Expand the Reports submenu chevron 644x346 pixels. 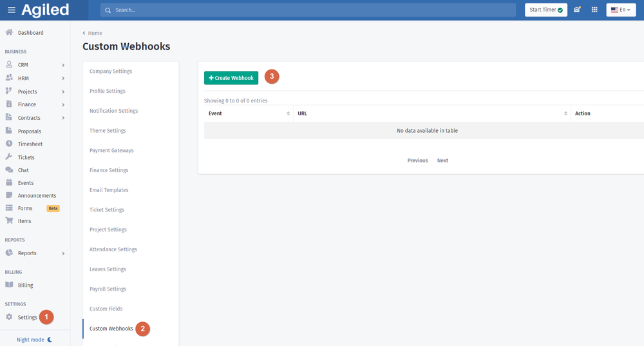[63, 253]
